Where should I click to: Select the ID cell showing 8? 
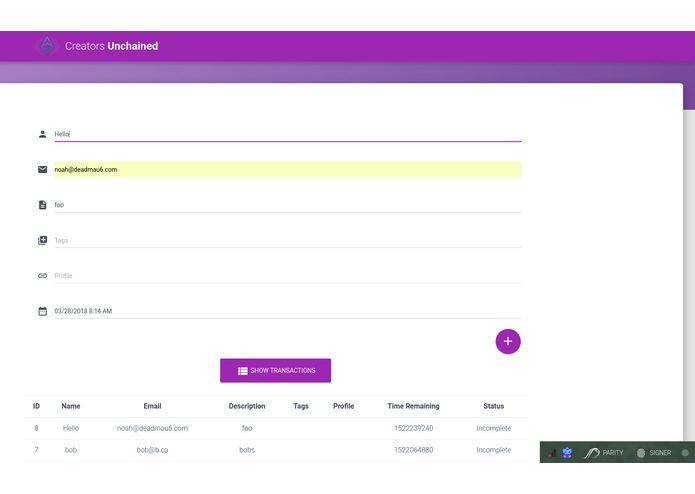(x=36, y=428)
